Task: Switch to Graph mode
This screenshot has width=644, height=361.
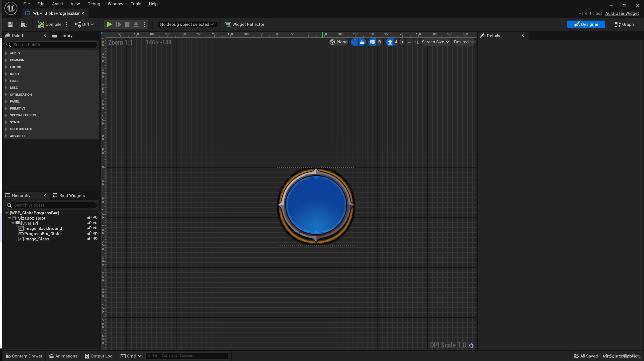Action: [x=624, y=24]
